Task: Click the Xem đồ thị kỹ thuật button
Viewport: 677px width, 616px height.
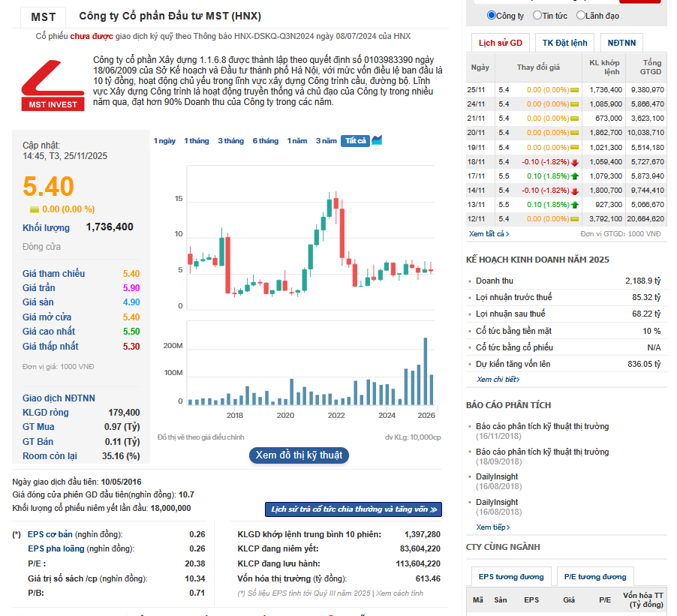Action: (299, 455)
